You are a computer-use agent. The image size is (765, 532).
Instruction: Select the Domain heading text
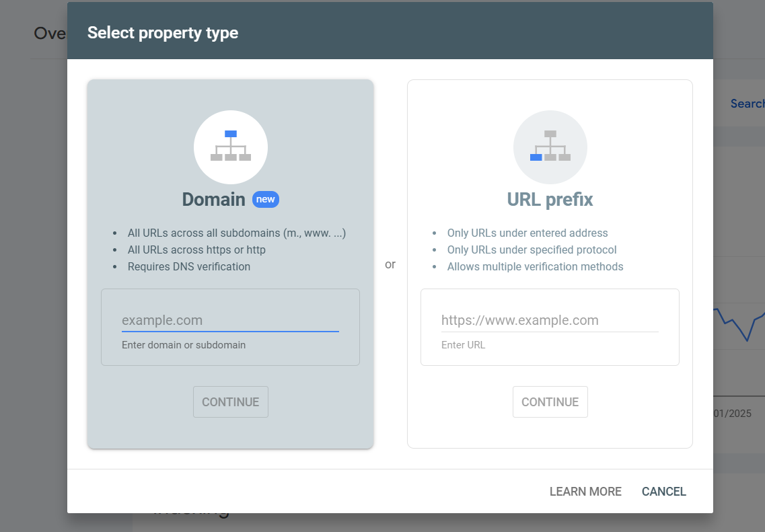(x=213, y=200)
